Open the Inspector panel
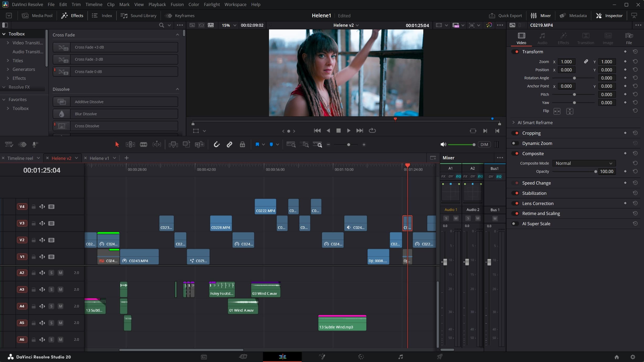The height and width of the screenshot is (362, 644). coord(609,15)
